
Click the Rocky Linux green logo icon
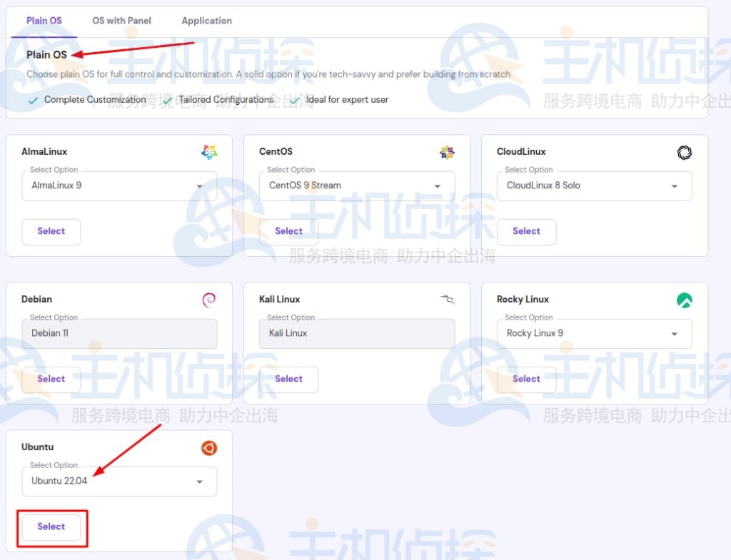pos(684,300)
